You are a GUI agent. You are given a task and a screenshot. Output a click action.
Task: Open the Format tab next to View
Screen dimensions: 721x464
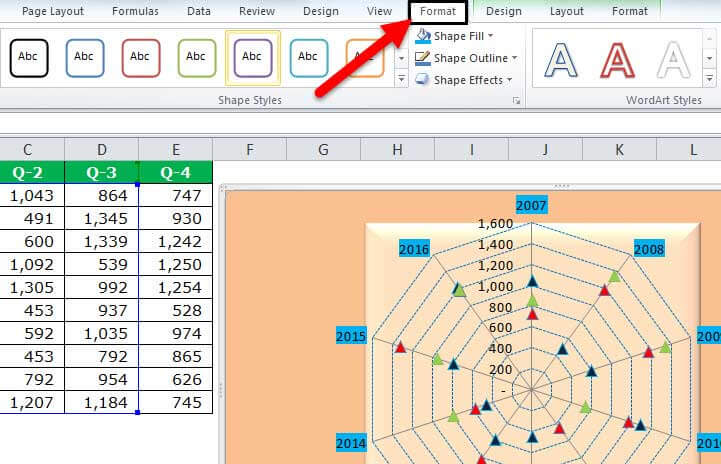(x=438, y=11)
